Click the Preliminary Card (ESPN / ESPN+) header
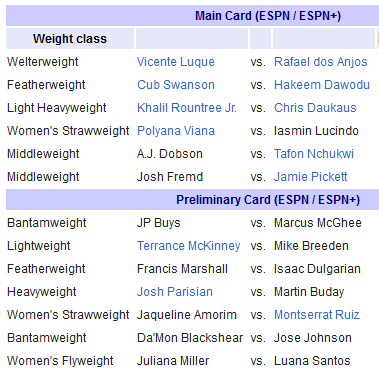 268,200
